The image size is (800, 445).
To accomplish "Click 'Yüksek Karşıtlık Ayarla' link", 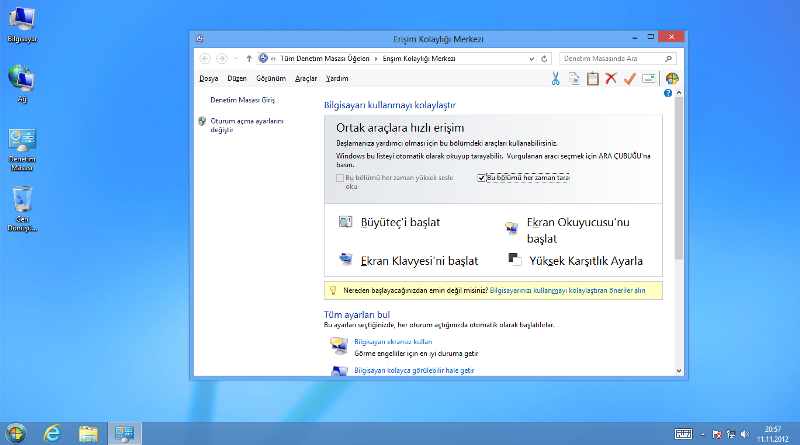I will tap(586, 261).
